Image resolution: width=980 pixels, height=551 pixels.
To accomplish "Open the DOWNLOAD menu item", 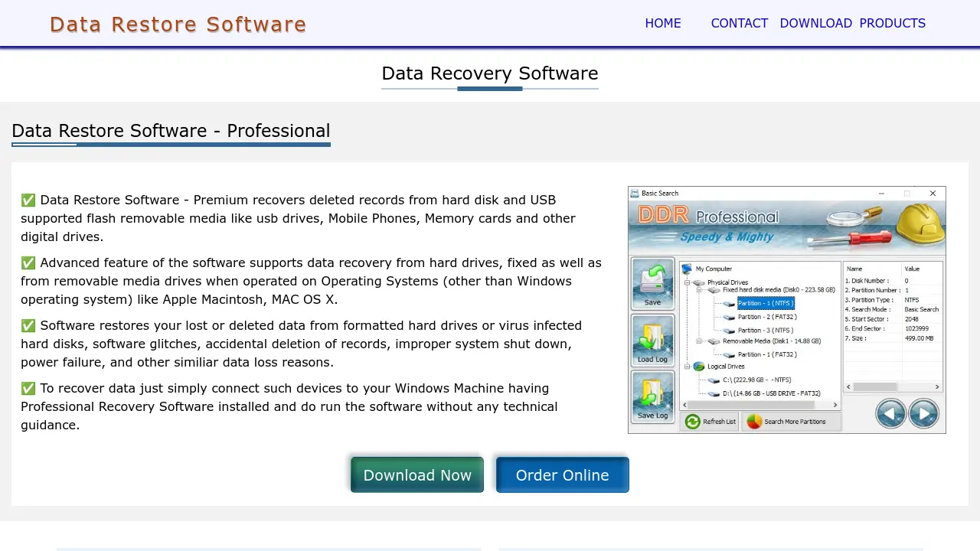I will pyautogui.click(x=816, y=23).
